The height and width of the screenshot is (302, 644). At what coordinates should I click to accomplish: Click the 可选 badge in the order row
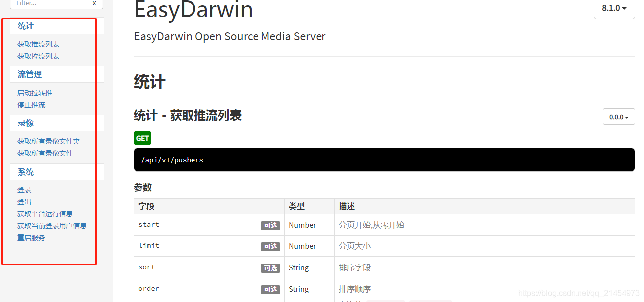[270, 290]
